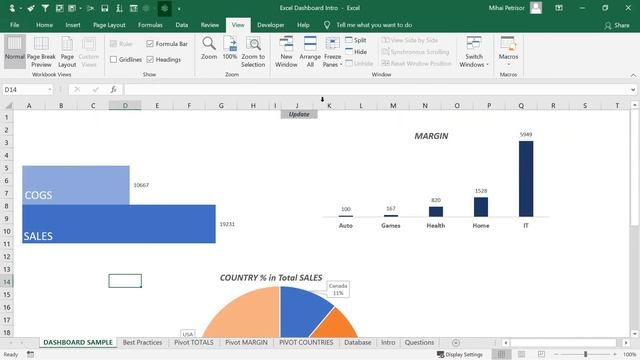The image size is (640, 360).
Task: Click the horizontal scrollbar track
Action: (x=563, y=343)
